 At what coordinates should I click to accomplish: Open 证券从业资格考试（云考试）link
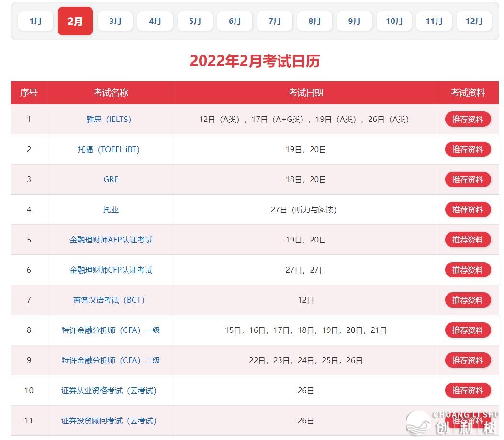pyautogui.click(x=109, y=391)
